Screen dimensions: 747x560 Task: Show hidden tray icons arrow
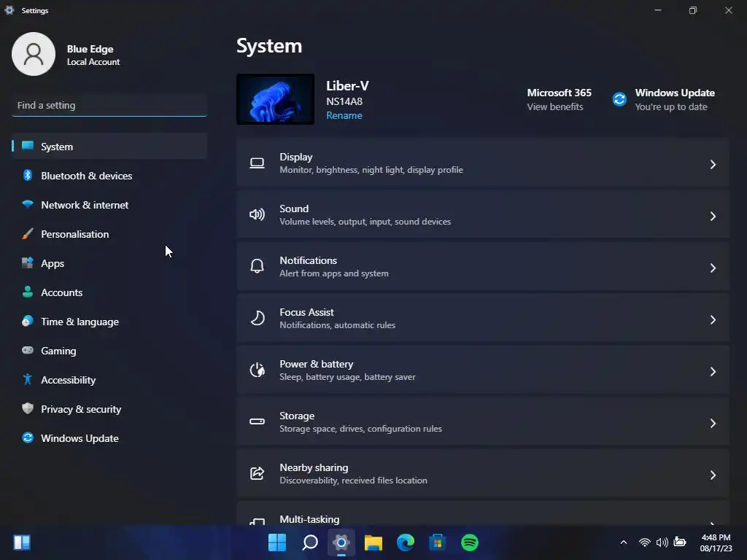click(x=624, y=542)
